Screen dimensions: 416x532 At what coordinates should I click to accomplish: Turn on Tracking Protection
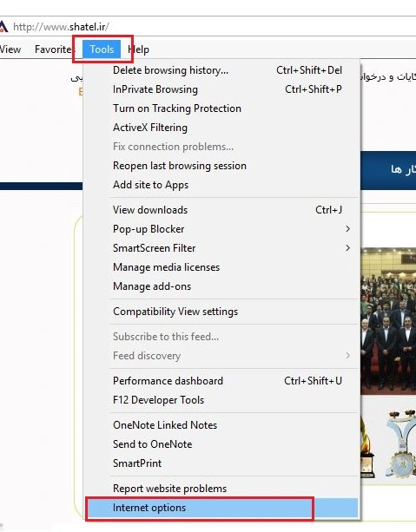click(x=221, y=108)
